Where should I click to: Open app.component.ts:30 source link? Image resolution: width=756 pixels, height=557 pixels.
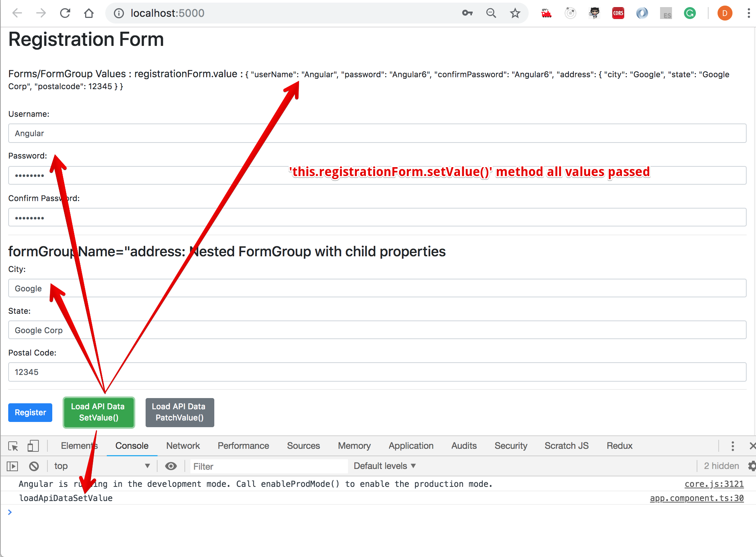696,498
